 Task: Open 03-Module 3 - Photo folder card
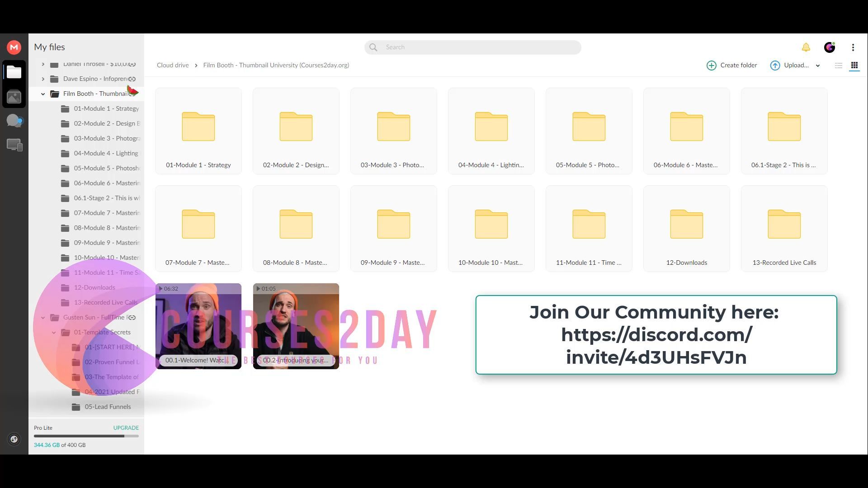[x=394, y=131]
